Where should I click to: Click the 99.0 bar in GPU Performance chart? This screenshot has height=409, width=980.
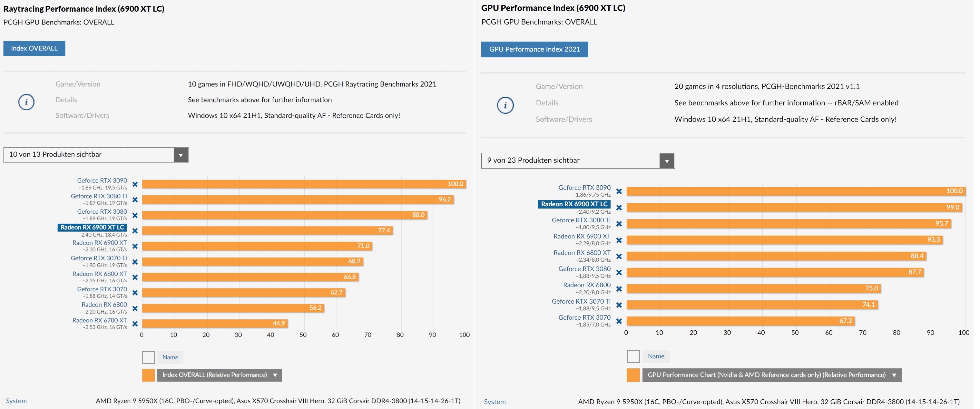pos(794,207)
